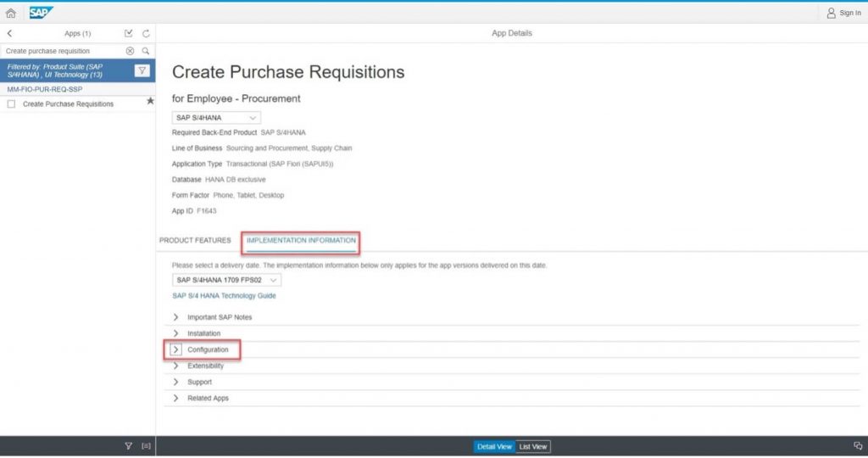Select the Detail View button

coord(494,446)
